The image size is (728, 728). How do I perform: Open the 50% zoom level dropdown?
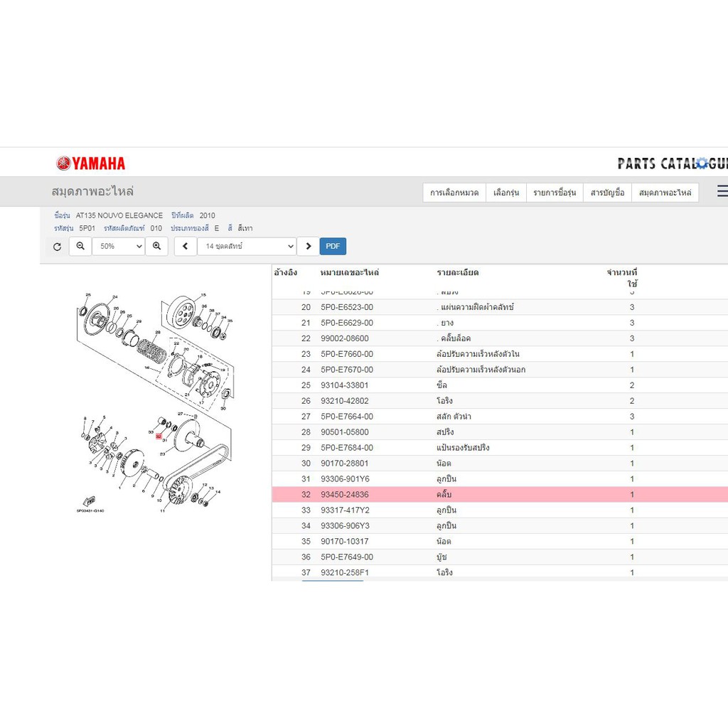click(119, 246)
